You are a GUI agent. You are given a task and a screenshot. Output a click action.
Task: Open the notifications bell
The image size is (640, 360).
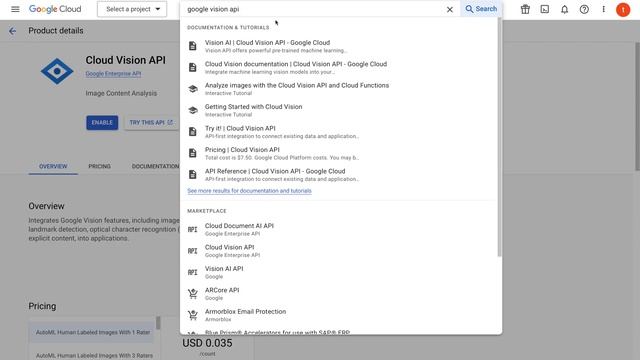pyautogui.click(x=564, y=9)
